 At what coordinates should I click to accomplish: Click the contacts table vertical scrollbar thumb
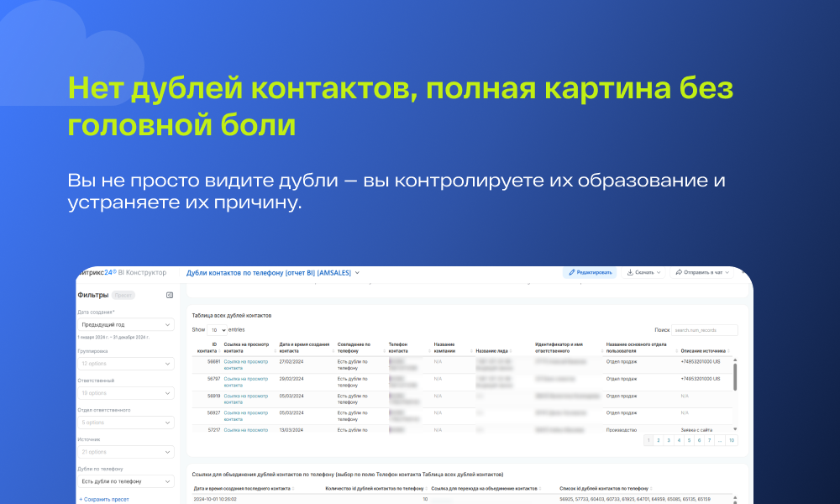pyautogui.click(x=735, y=377)
